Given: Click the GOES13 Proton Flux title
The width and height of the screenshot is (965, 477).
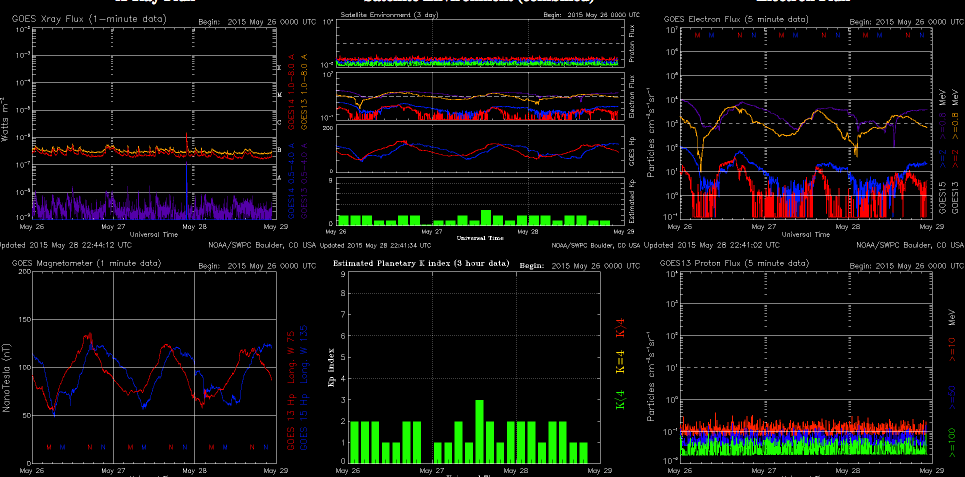Looking at the screenshot, I should coord(720,262).
